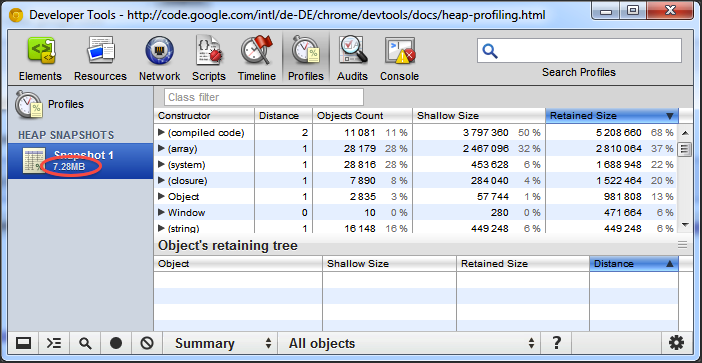The width and height of the screenshot is (702, 363).
Task: Open the Summary view dropdown
Action: pos(220,343)
